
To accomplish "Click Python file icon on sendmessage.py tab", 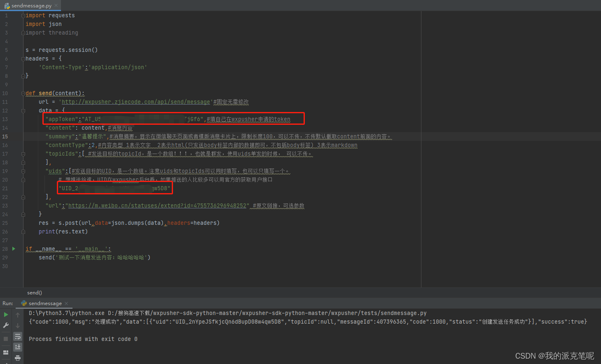I will click(x=7, y=6).
